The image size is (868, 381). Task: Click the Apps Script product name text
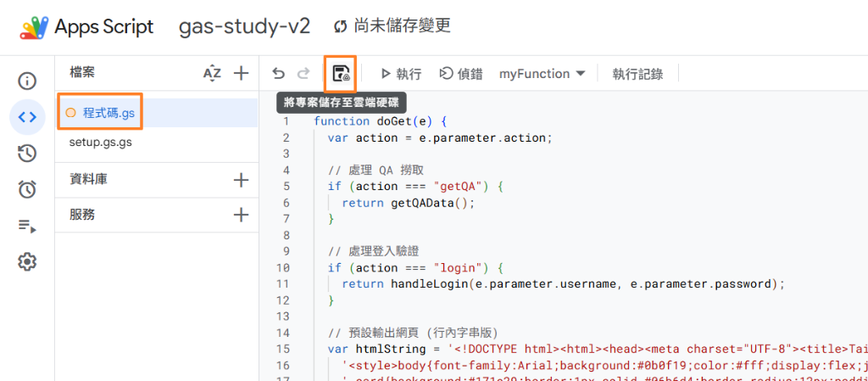(104, 27)
